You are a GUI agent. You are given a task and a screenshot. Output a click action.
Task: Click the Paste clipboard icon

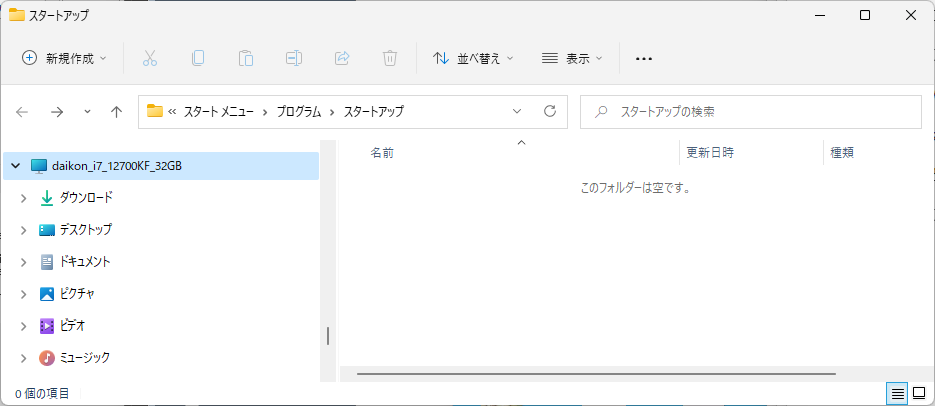point(246,58)
